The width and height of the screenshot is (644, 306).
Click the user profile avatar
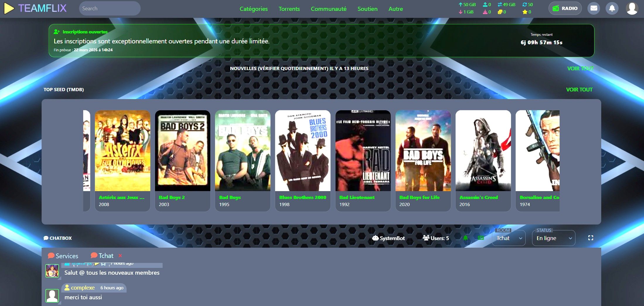pyautogui.click(x=632, y=8)
